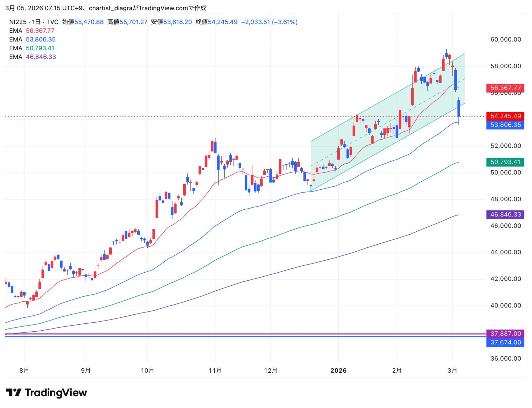Click the blue 53,806.35 price tag
The height and width of the screenshot is (408, 532).
point(505,125)
